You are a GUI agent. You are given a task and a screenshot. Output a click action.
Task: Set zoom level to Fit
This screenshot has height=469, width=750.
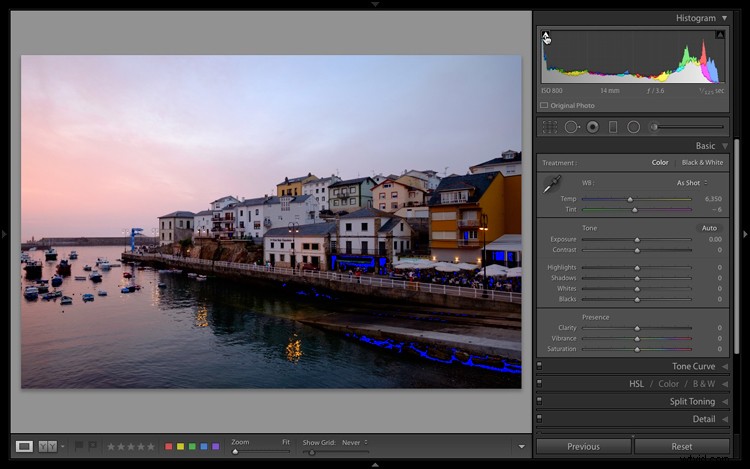(286, 442)
